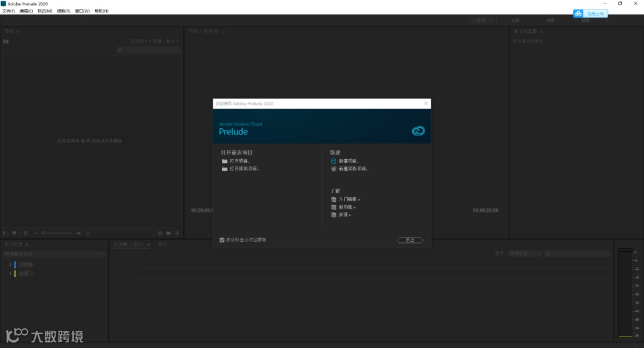This screenshot has width=644, height=348.
Task: Click the blue swatch of marker type 1
Action: tap(15, 264)
